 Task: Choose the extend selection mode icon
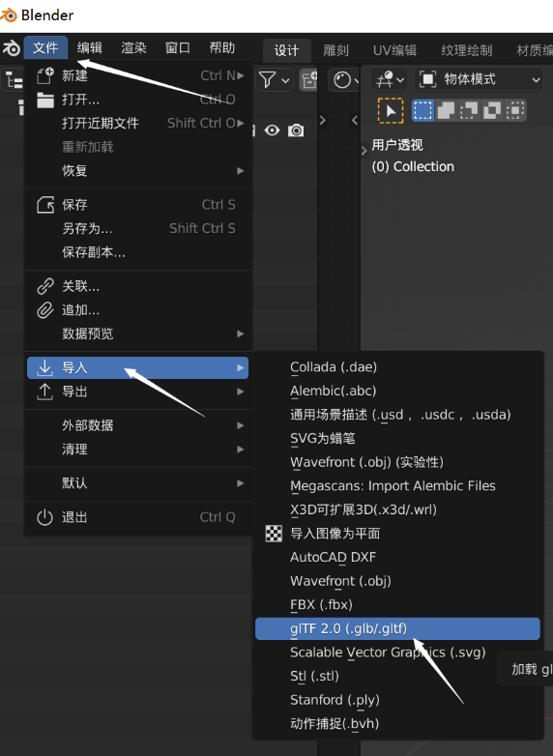[x=446, y=110]
